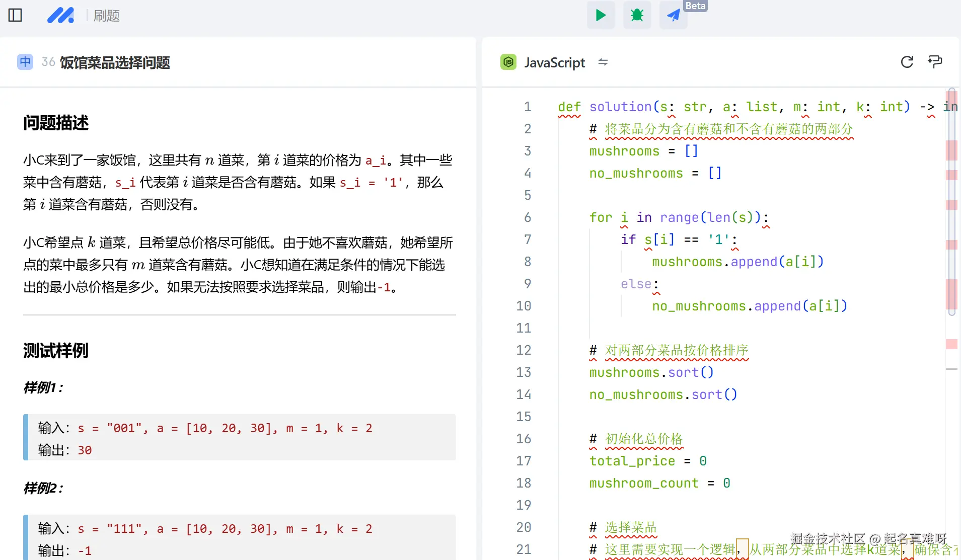961x560 pixels.
Task: Submit solution via the Beta paper-plane icon
Action: pos(673,15)
